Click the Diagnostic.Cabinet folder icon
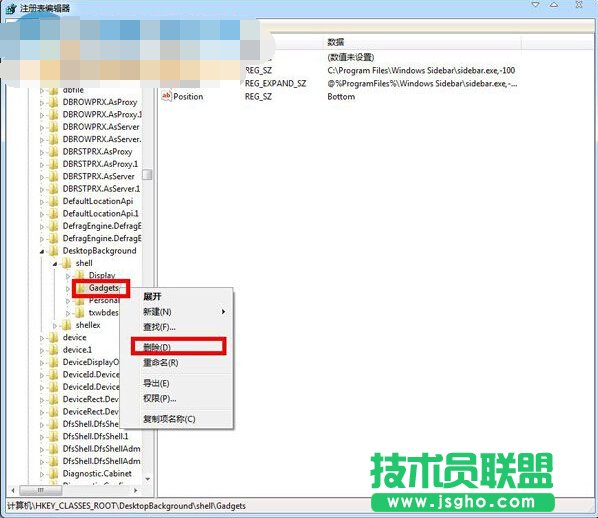Image resolution: width=598 pixels, height=518 pixels. (x=54, y=474)
